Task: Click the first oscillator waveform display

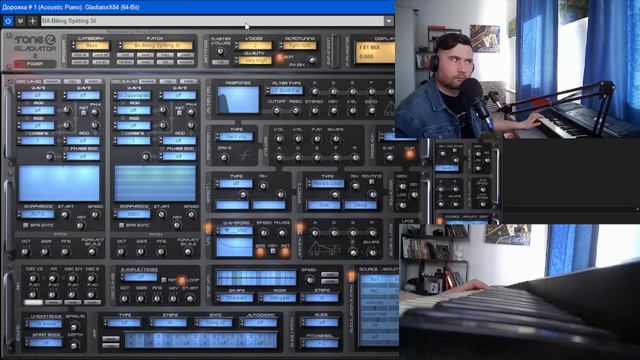Action: 59,183
